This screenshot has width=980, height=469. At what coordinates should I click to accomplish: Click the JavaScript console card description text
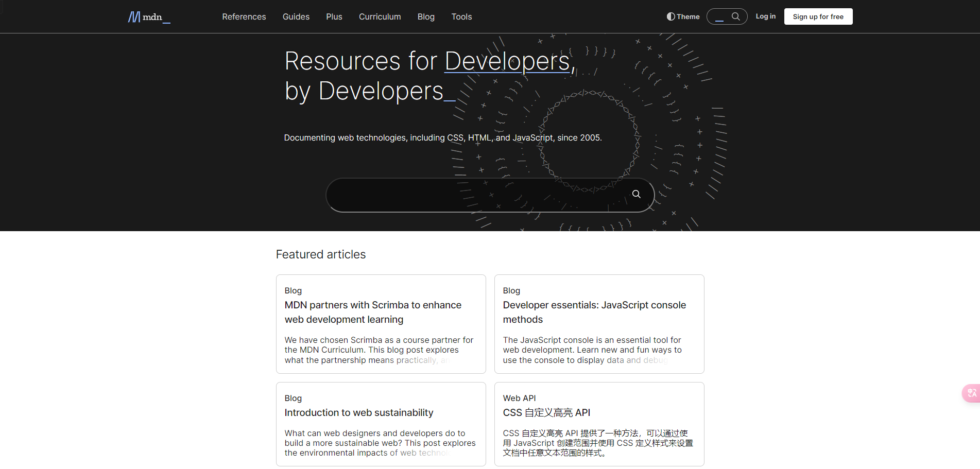(592, 350)
